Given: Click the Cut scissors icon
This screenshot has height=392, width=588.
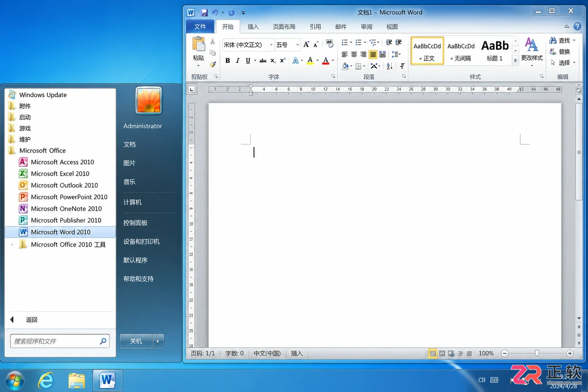Looking at the screenshot, I should point(213,42).
